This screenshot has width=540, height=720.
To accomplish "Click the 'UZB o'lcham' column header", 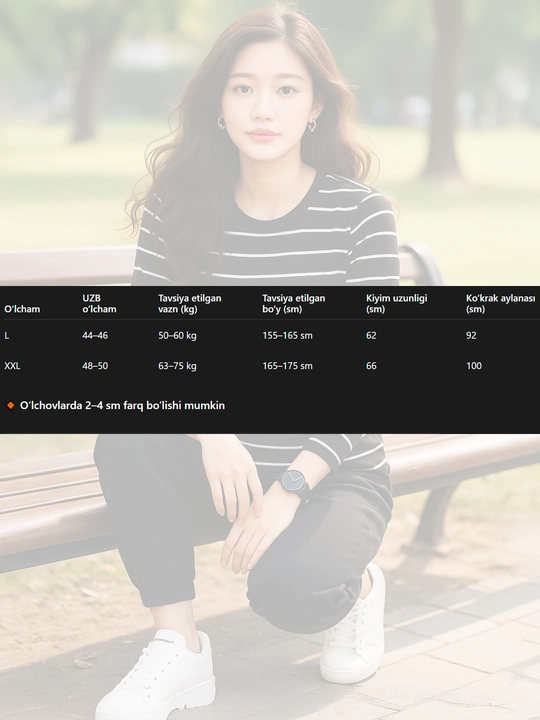I will (x=99, y=304).
